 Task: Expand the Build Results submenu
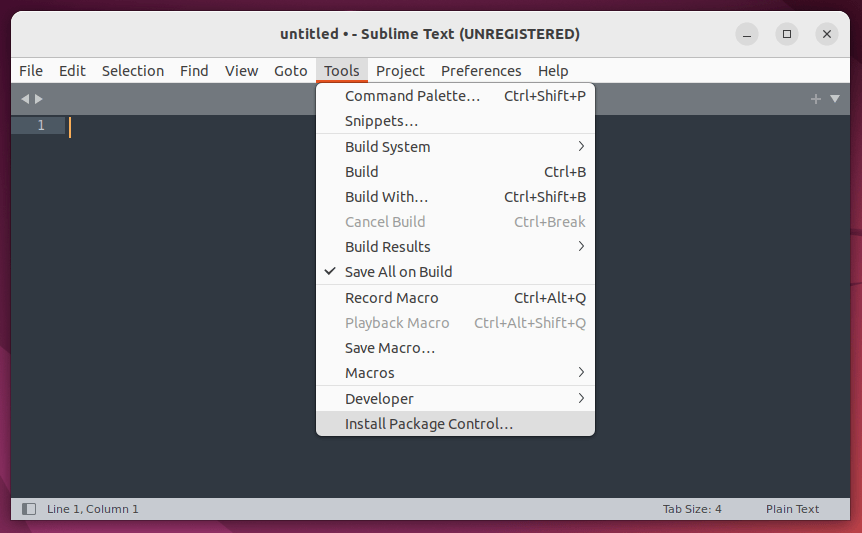click(x=455, y=247)
